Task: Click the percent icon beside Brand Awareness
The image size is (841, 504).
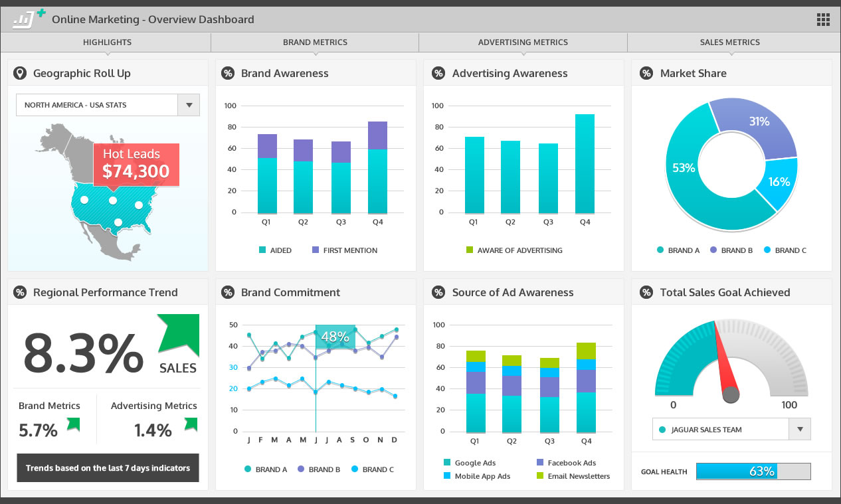Action: pyautogui.click(x=228, y=74)
